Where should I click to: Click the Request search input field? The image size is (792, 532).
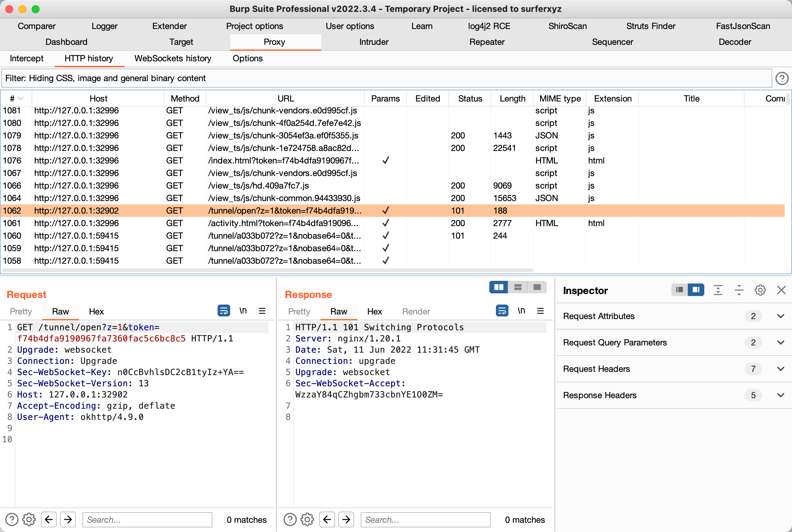pos(147,519)
